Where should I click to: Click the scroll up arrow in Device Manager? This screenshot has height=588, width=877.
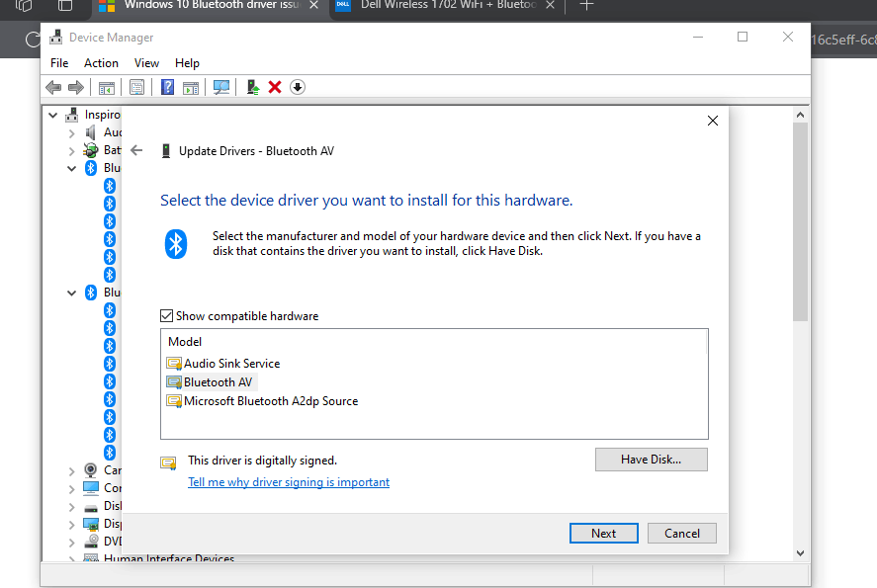(x=800, y=116)
